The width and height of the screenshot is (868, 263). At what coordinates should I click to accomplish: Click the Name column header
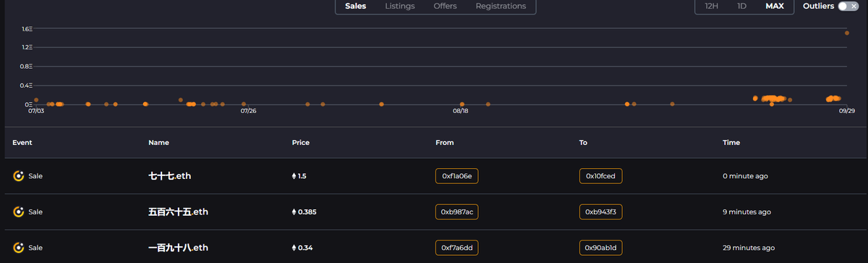(x=158, y=143)
